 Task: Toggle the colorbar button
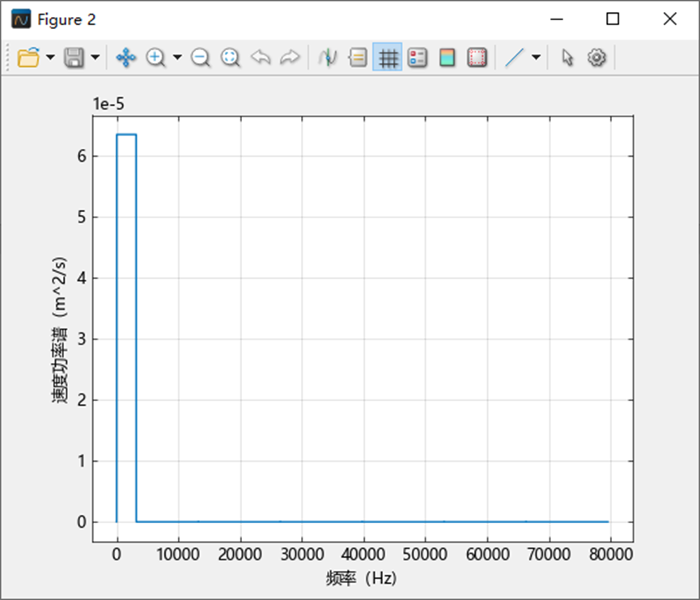(448, 57)
